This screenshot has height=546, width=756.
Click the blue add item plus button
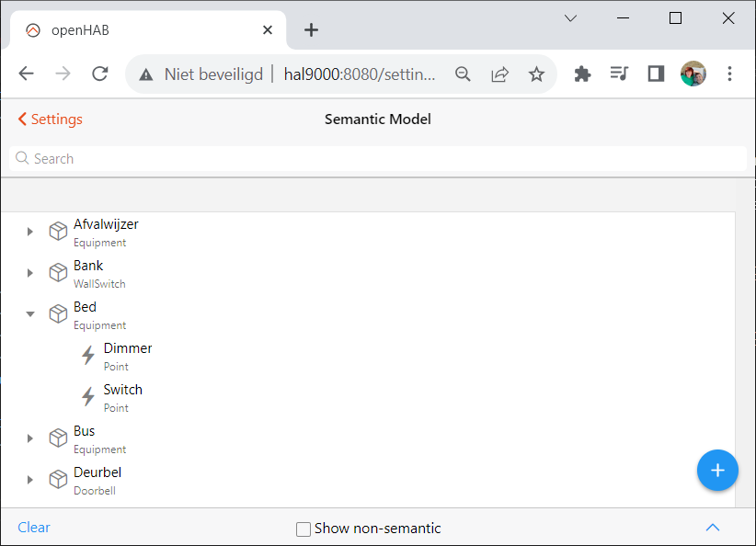tap(717, 470)
